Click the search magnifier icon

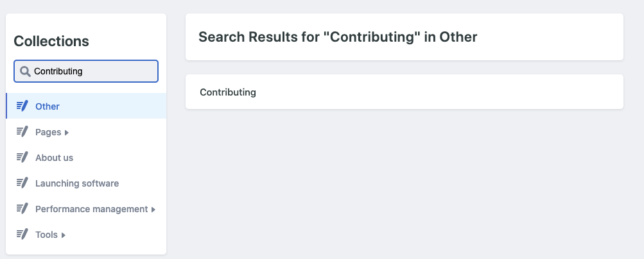coord(25,71)
